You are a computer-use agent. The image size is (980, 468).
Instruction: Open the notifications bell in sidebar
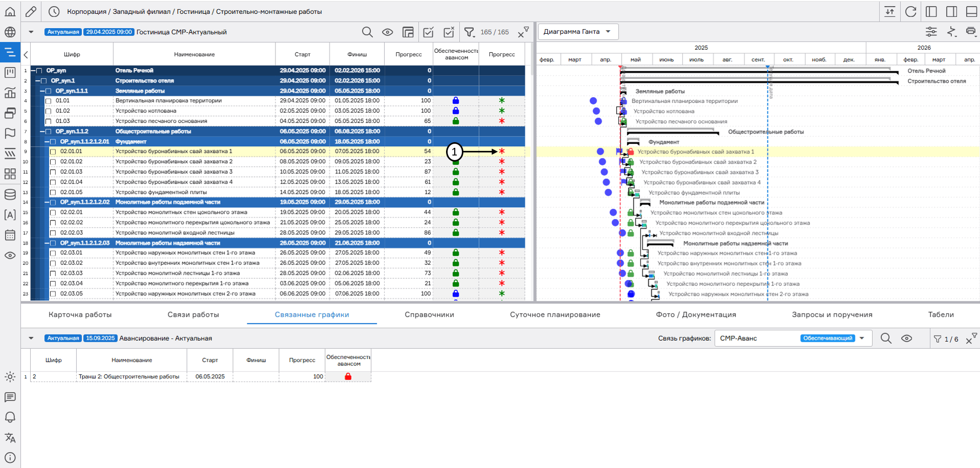10,417
